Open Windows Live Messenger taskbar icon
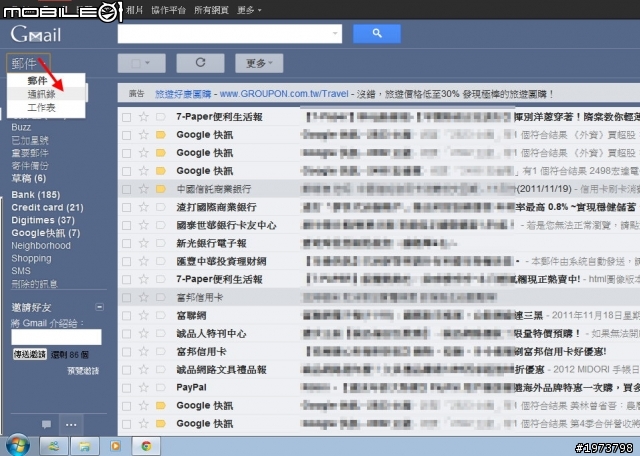640x456 pixels. [53, 446]
